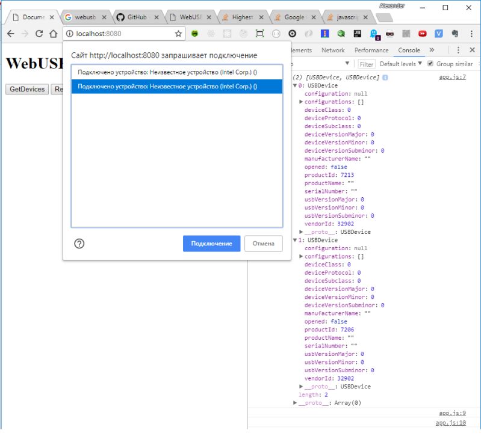Open a new tab button

click(x=384, y=18)
